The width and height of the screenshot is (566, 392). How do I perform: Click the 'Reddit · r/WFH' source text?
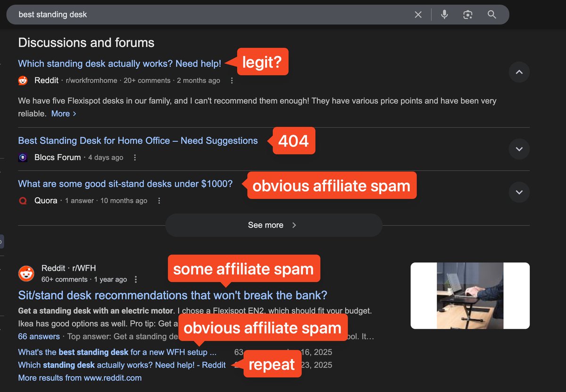[x=68, y=268]
